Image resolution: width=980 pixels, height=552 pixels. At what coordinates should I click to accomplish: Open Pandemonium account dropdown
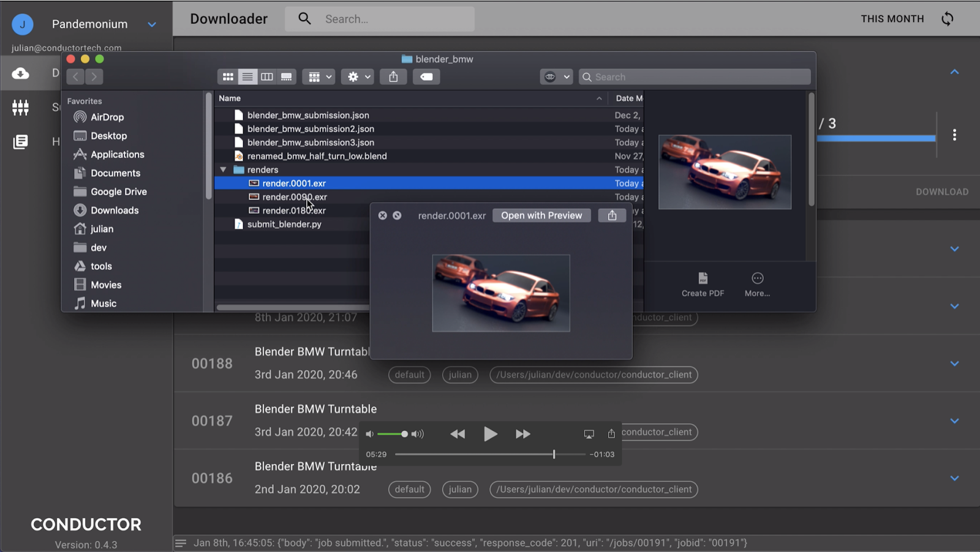pos(152,24)
